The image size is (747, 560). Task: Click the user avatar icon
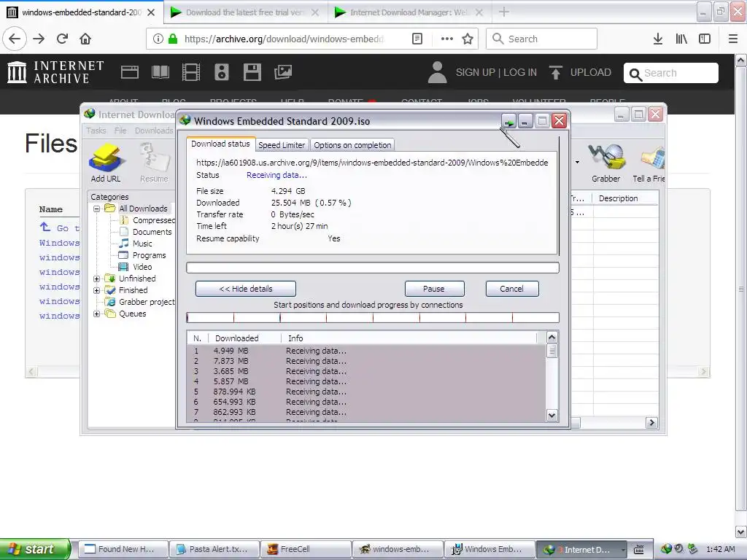tap(437, 72)
